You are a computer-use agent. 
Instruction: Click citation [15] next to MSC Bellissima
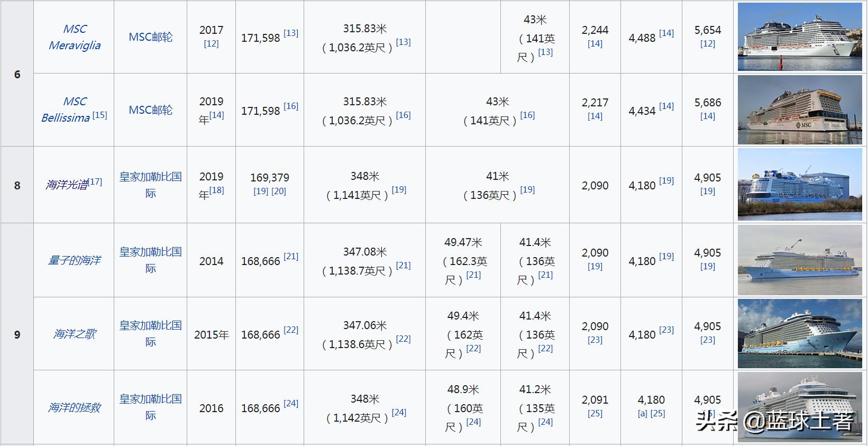(x=99, y=115)
